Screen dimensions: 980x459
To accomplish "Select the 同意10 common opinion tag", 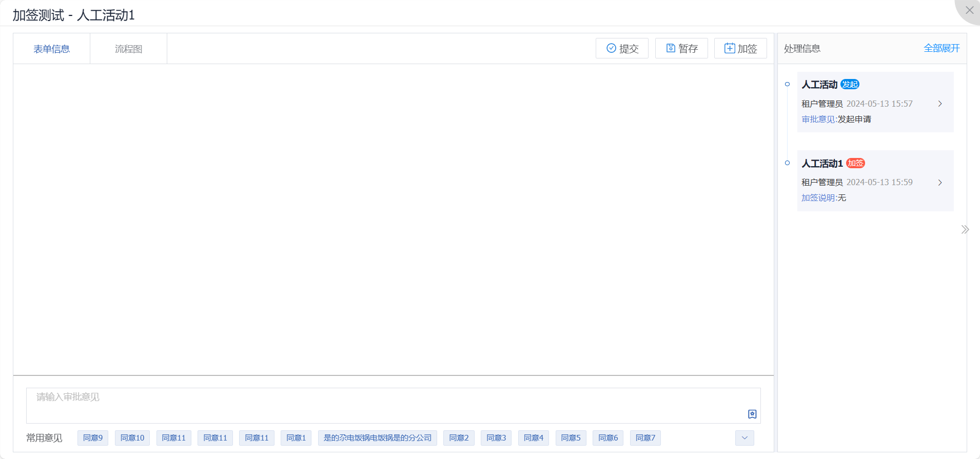I will (x=132, y=438).
